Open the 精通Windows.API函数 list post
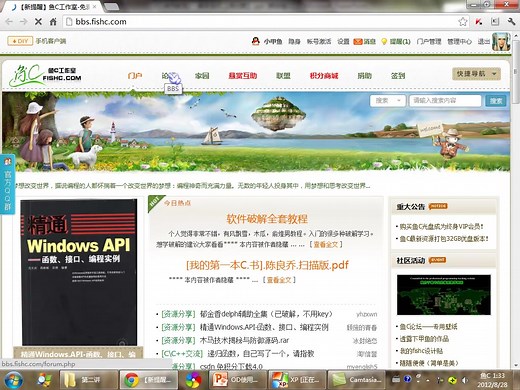Viewport: 520px width, 390px height. [264, 327]
